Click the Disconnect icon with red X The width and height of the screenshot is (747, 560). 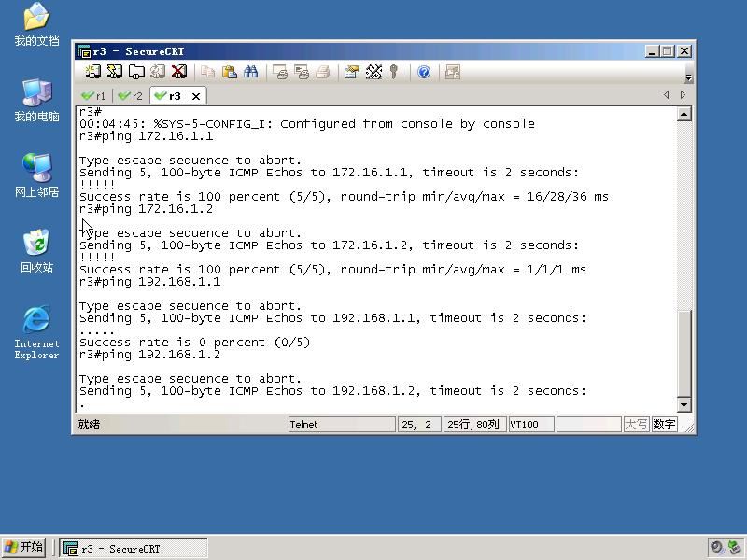click(179, 72)
